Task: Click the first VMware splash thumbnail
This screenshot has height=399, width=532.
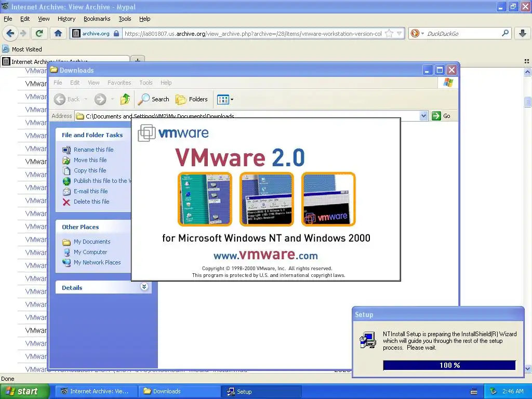Action: (x=205, y=199)
